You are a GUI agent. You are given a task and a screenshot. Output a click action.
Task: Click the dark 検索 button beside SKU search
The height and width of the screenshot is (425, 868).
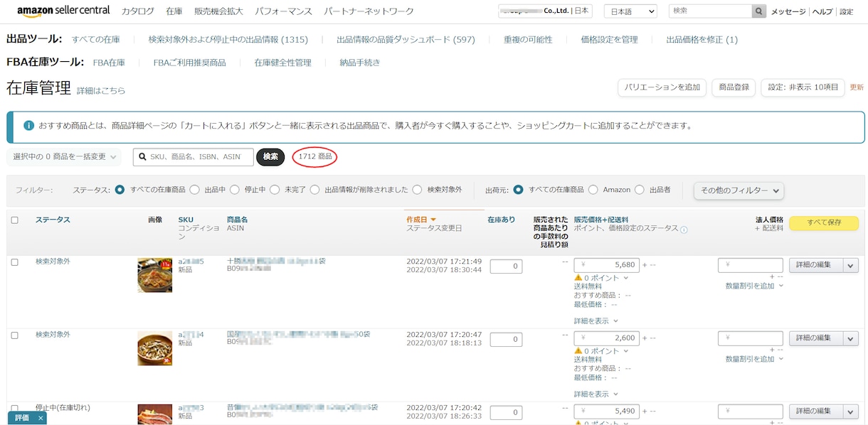(270, 157)
